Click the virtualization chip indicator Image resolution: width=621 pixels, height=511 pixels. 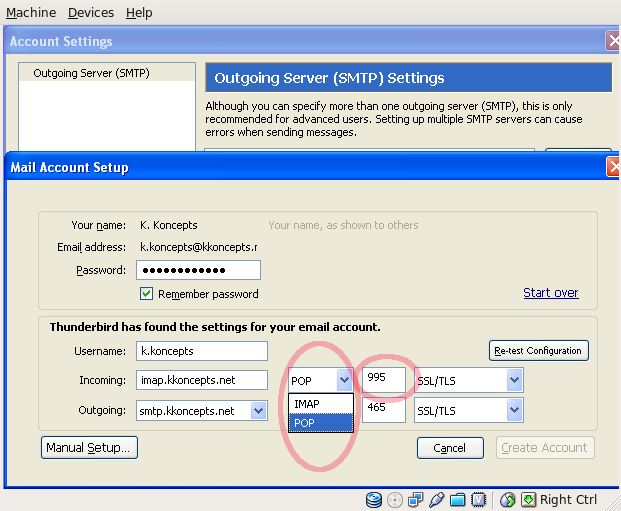point(478,500)
